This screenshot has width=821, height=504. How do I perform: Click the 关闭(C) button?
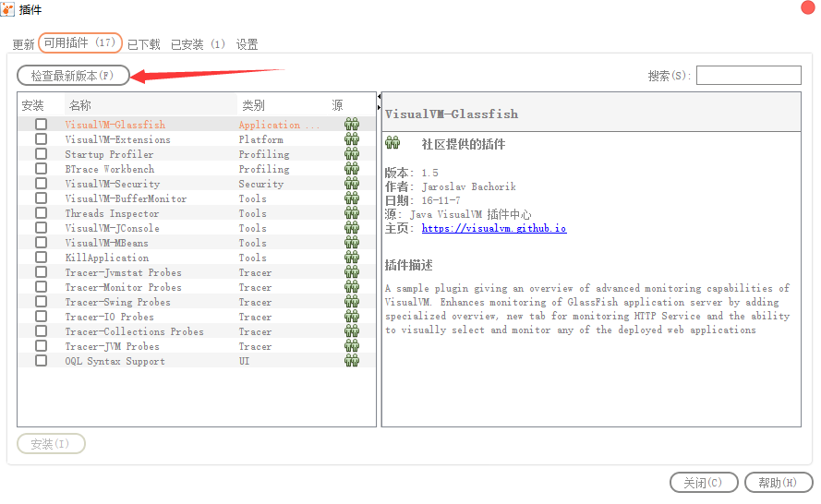coord(704,483)
